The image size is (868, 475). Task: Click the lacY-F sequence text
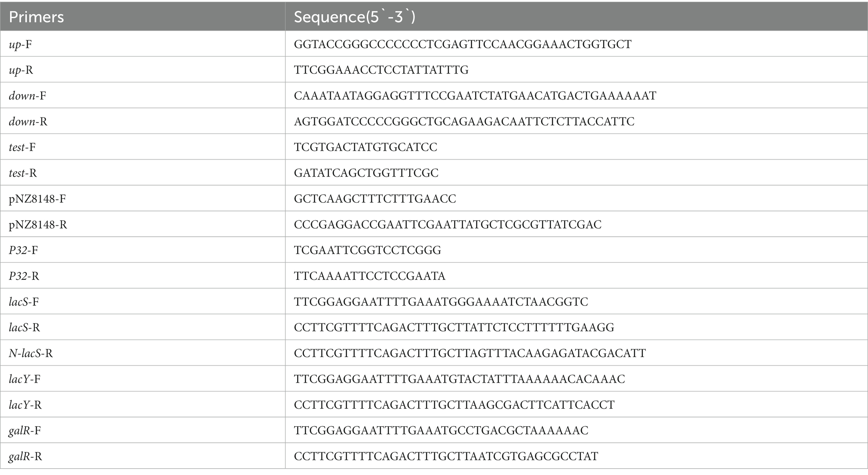coord(459,379)
